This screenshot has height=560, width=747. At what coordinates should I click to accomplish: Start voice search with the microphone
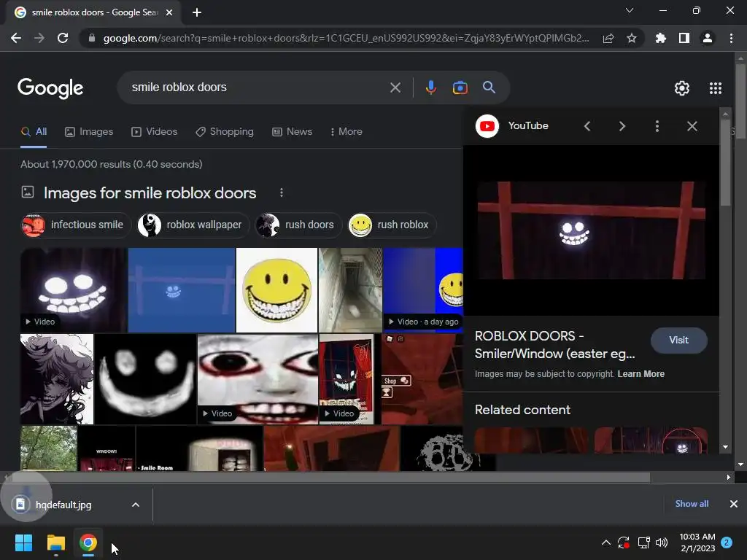tap(430, 87)
